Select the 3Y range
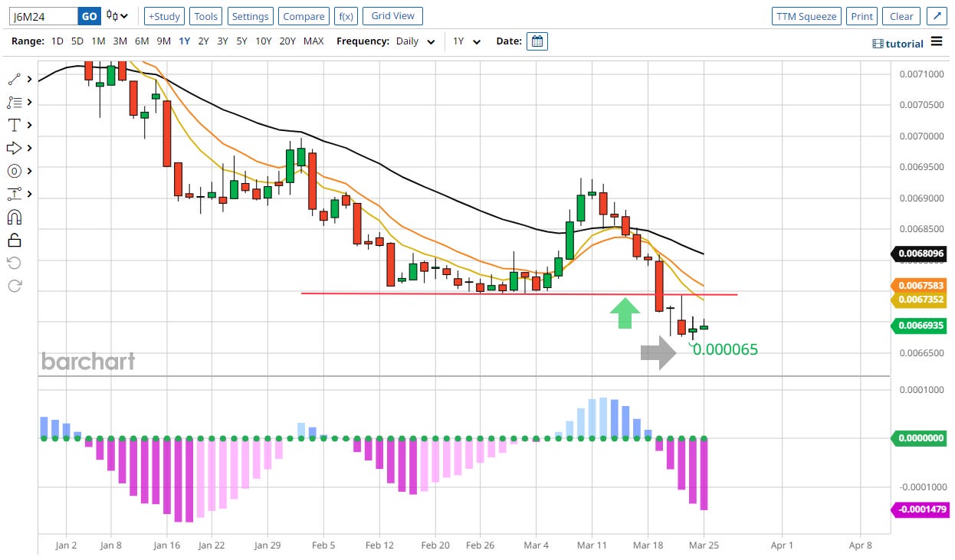The image size is (955, 560). tap(222, 41)
